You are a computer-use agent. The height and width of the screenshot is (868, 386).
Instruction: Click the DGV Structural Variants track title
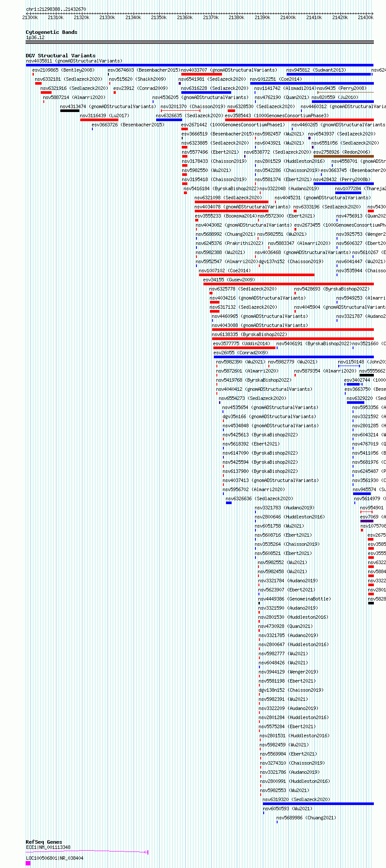(x=61, y=56)
